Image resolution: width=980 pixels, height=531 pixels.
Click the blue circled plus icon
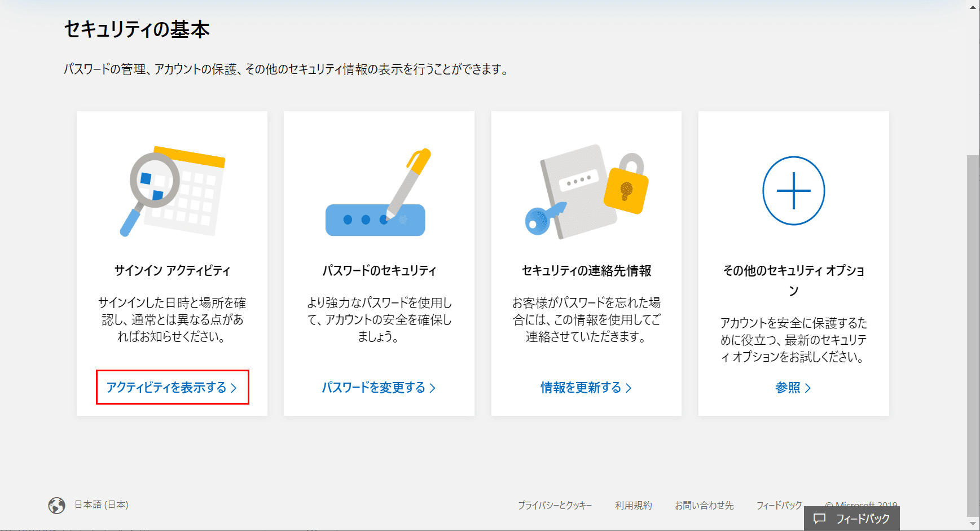[x=793, y=191]
